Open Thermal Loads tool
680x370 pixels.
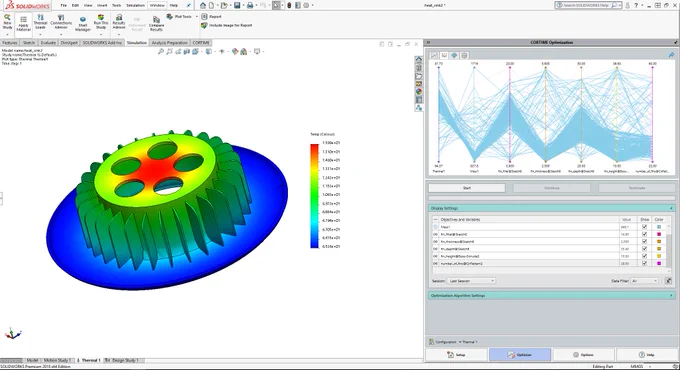pyautogui.click(x=40, y=22)
